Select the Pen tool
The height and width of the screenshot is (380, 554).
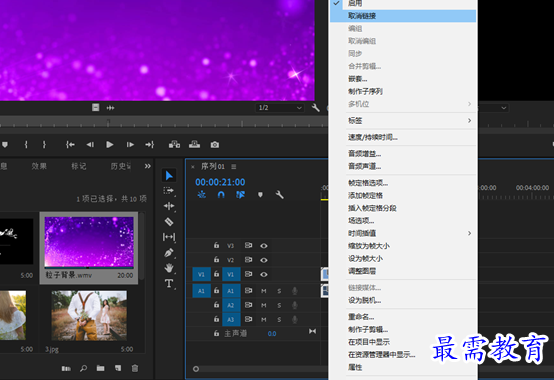point(169,253)
